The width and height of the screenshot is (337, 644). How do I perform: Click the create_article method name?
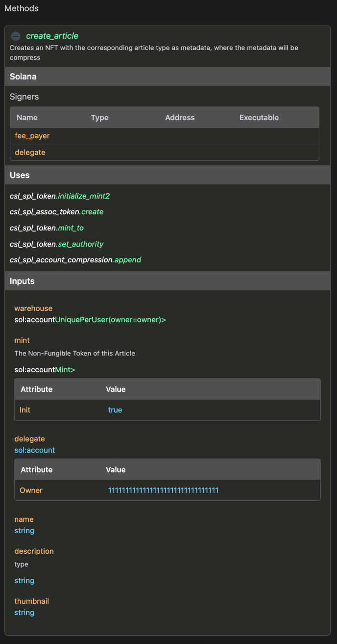[x=52, y=36]
